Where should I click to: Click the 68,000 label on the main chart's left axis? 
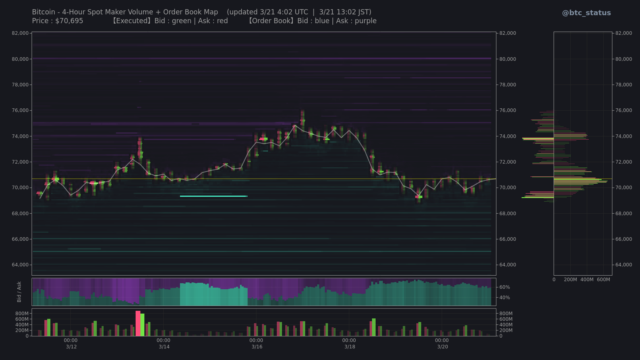pos(20,213)
